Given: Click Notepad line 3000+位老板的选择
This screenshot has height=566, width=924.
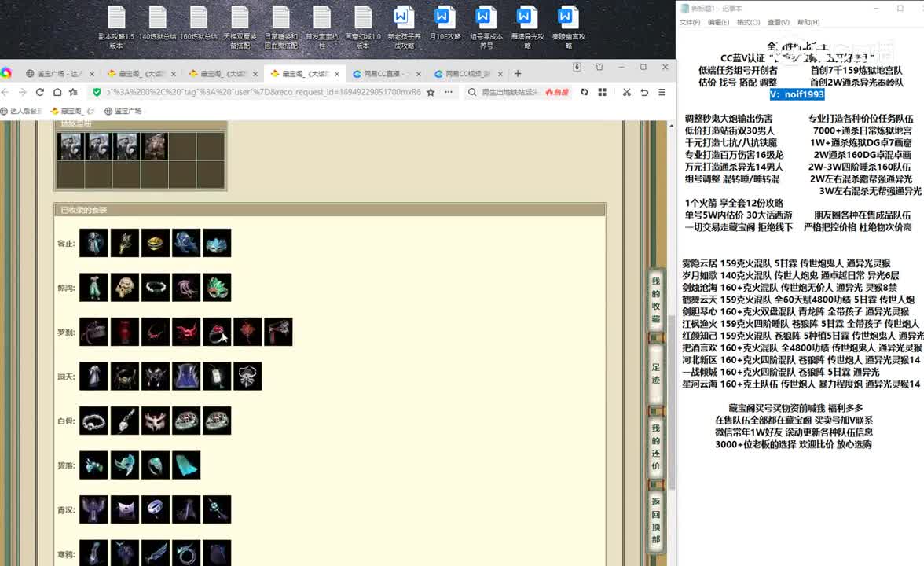Looking at the screenshot, I should pos(794,444).
